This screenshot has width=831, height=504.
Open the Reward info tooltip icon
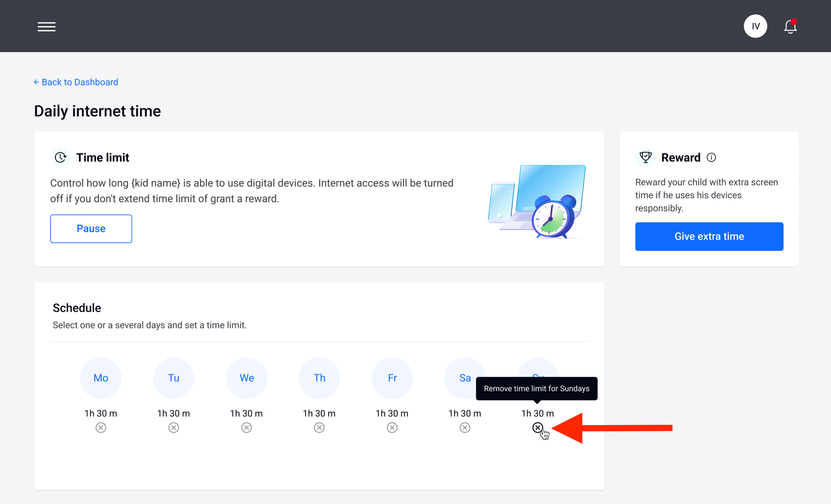(x=711, y=157)
